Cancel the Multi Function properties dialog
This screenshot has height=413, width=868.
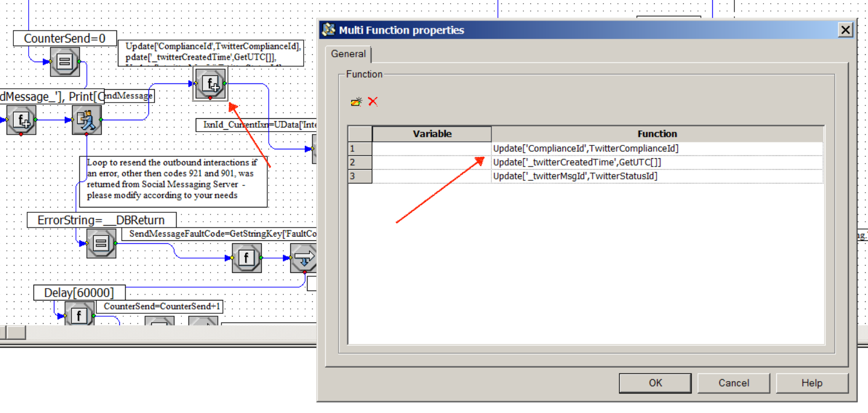(x=733, y=383)
